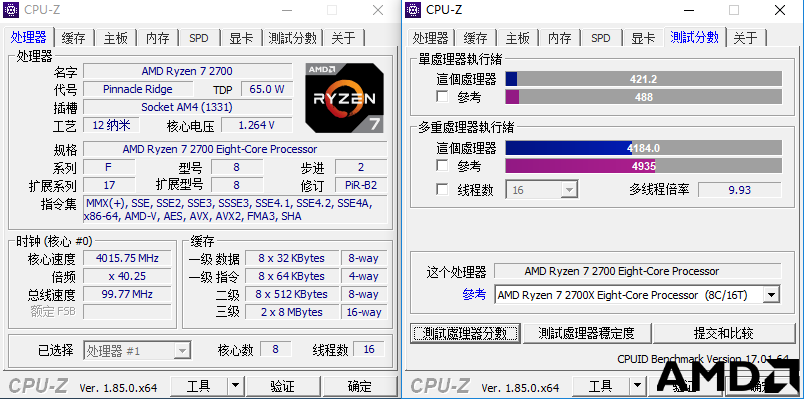Click 核心电压 value 1.264 V

[x=256, y=125]
